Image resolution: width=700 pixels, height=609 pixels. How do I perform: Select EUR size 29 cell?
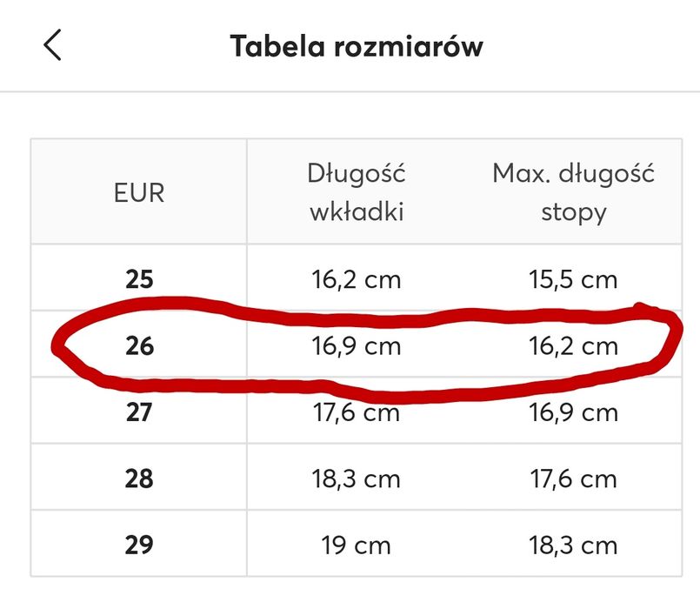(x=139, y=545)
